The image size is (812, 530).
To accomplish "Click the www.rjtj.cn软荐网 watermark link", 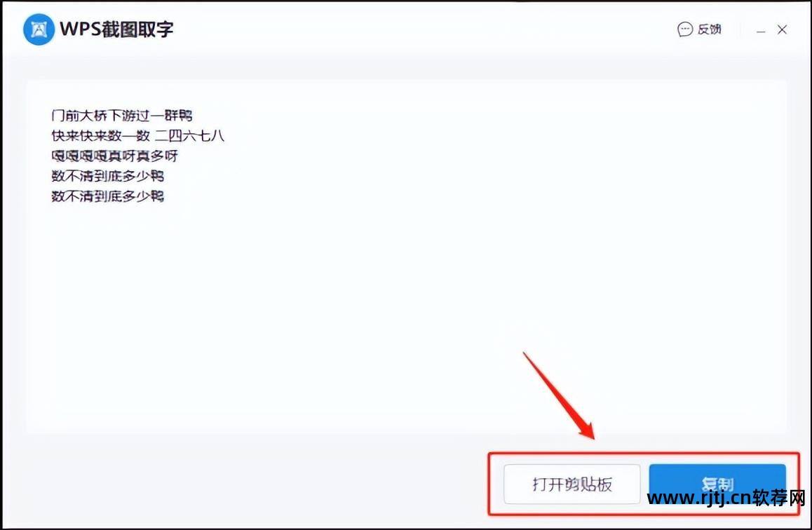I will [x=726, y=498].
